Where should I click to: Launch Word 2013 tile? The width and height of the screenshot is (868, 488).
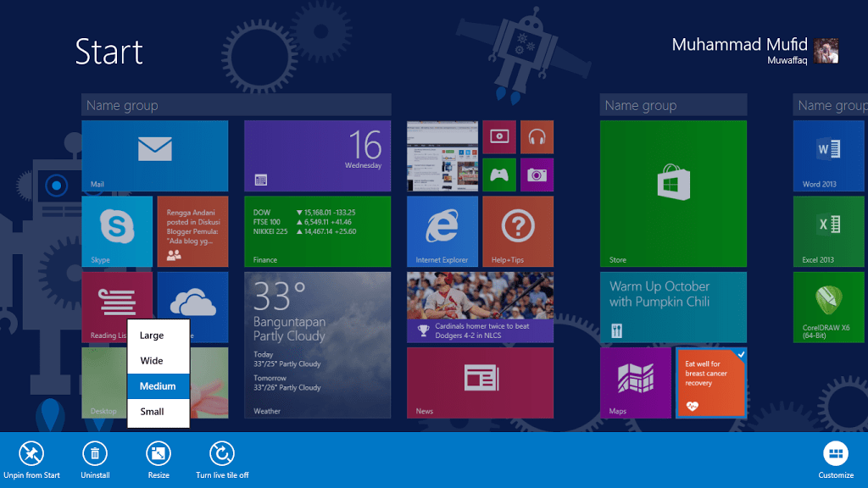(x=829, y=156)
